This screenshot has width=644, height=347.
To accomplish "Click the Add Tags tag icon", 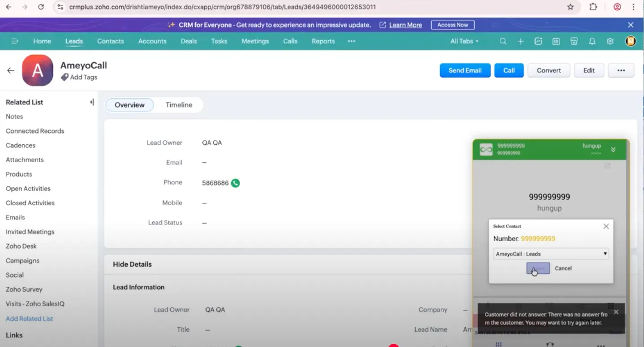I will (x=64, y=77).
